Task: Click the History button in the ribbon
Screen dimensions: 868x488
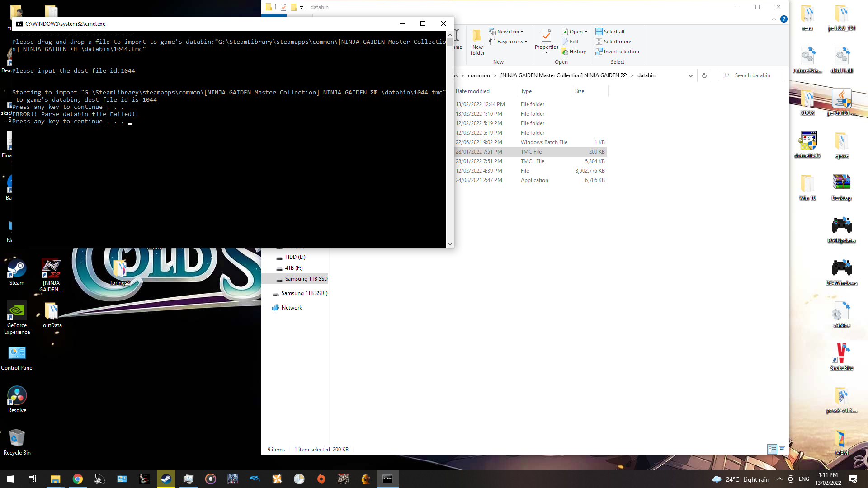Action: click(574, 52)
